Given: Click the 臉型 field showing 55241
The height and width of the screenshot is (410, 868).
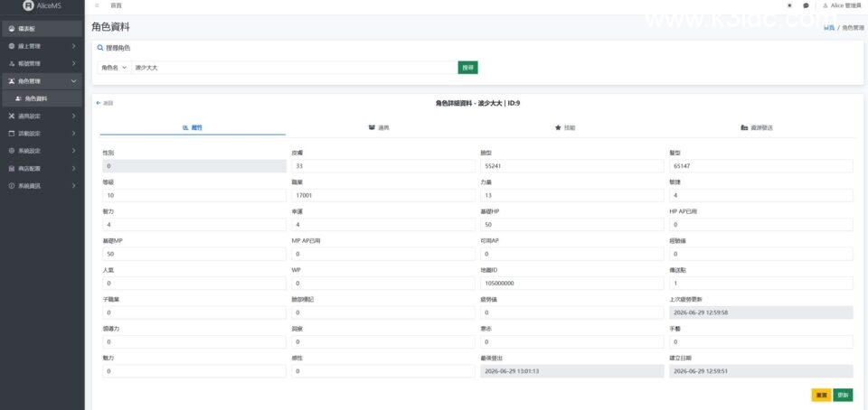Looking at the screenshot, I should [x=571, y=166].
